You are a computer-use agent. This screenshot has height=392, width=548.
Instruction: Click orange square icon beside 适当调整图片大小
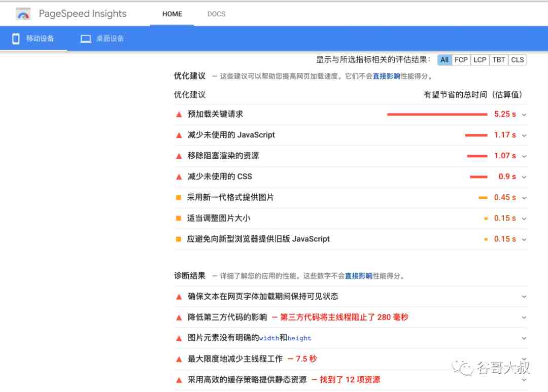pyautogui.click(x=179, y=219)
